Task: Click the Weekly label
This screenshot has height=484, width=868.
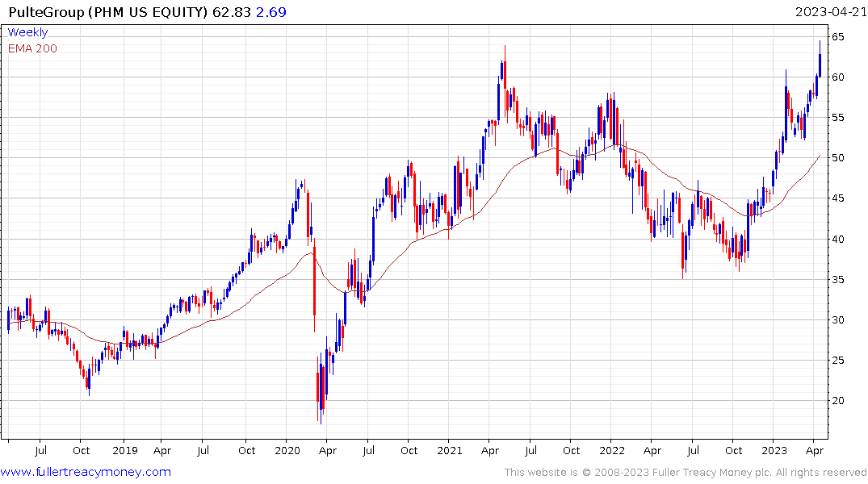Action: (x=27, y=32)
